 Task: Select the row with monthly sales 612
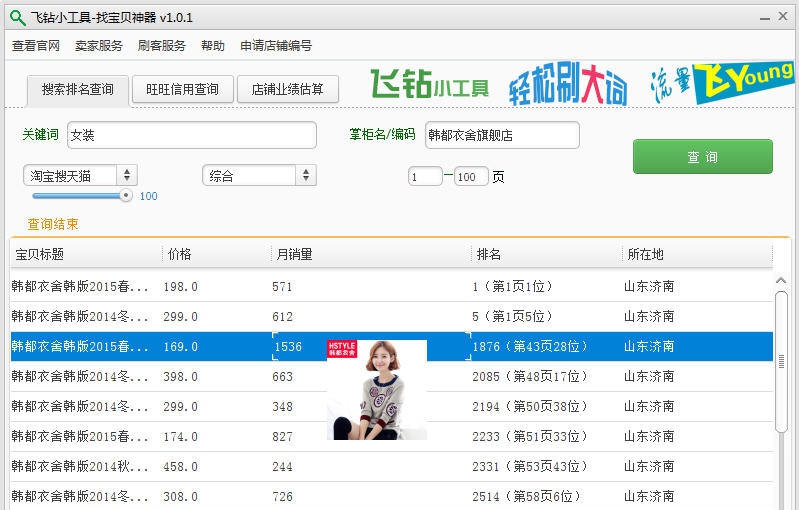391,316
